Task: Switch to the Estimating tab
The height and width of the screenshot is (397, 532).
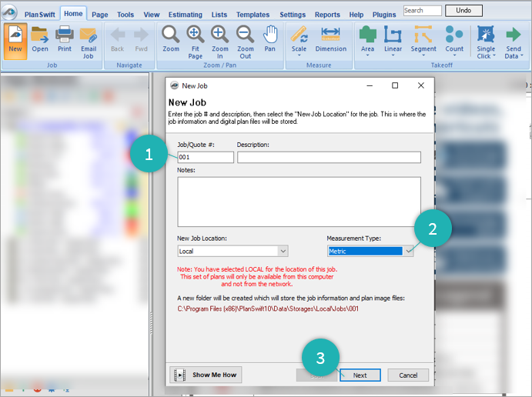Action: click(186, 15)
